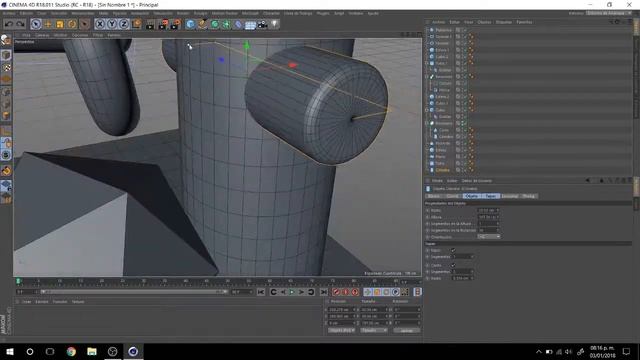640x360 pixels.
Task: Open Datos de Usuario menu in attributes
Action: point(477,180)
